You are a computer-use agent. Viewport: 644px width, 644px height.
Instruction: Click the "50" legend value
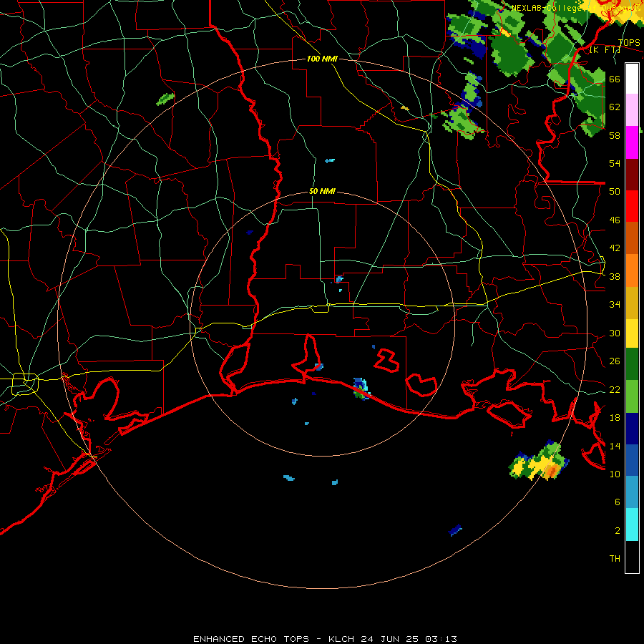tap(615, 192)
